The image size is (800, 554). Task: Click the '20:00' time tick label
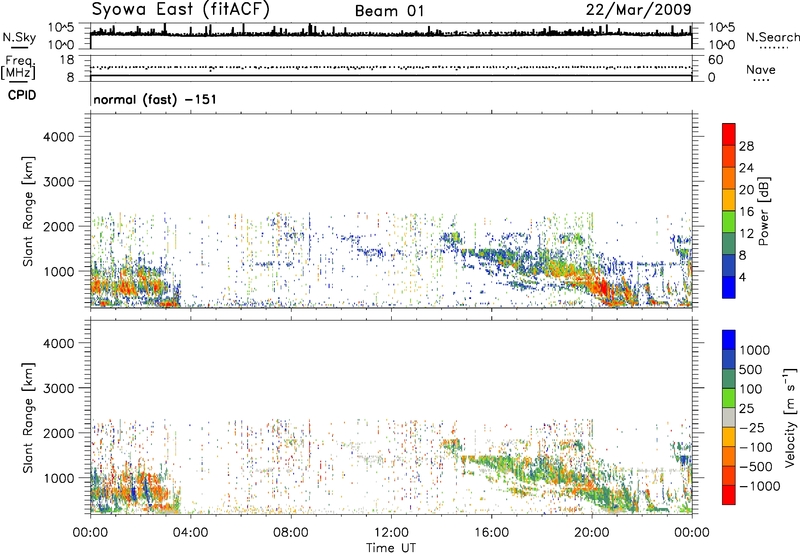tap(591, 533)
